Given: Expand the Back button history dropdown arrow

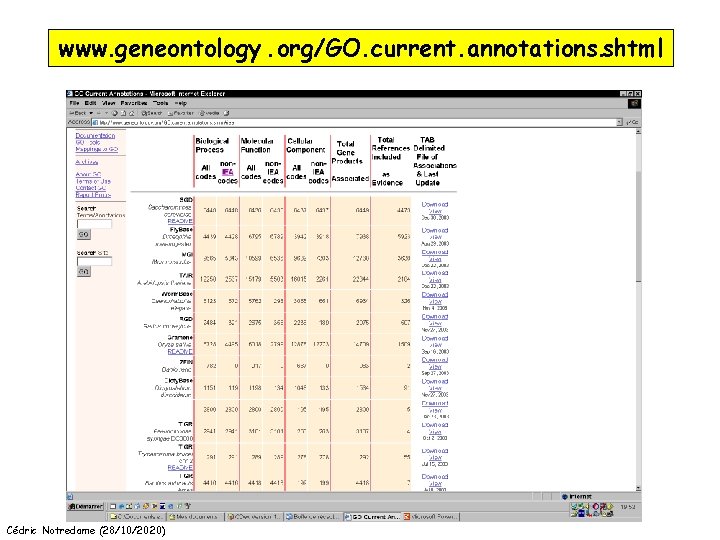Looking at the screenshot, I should pos(91,113).
